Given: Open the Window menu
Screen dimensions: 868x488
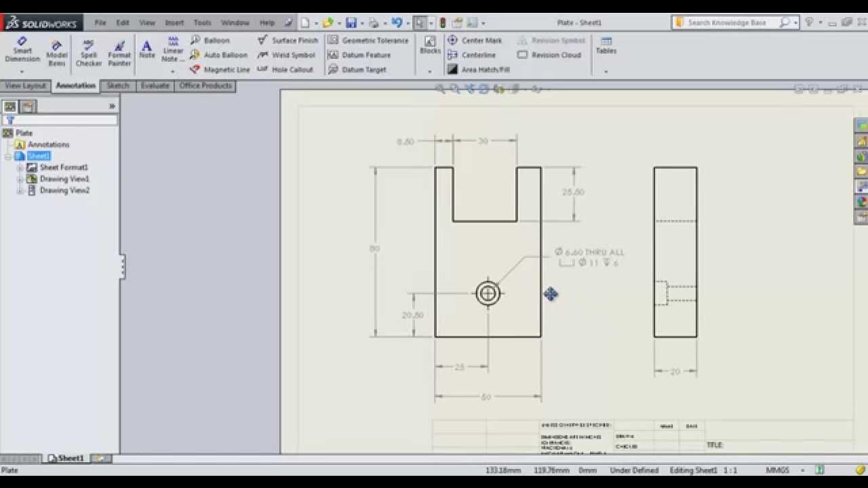Looking at the screenshot, I should click(235, 22).
